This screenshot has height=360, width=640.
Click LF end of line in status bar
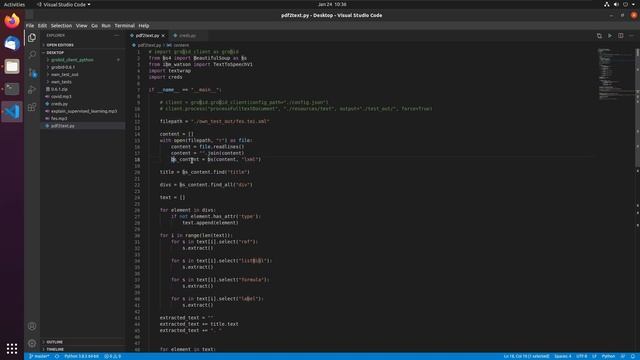(x=594, y=356)
